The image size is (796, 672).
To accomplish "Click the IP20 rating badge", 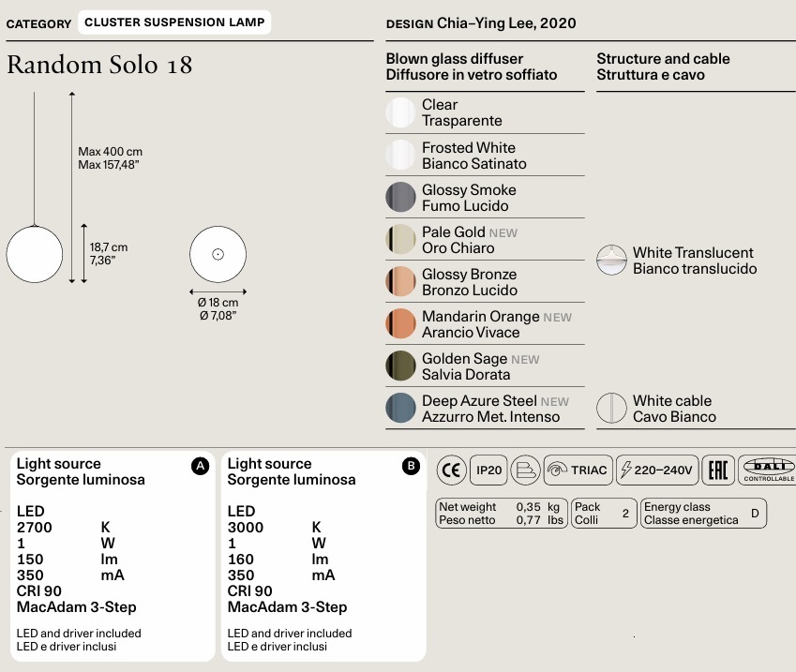I will pos(488,470).
